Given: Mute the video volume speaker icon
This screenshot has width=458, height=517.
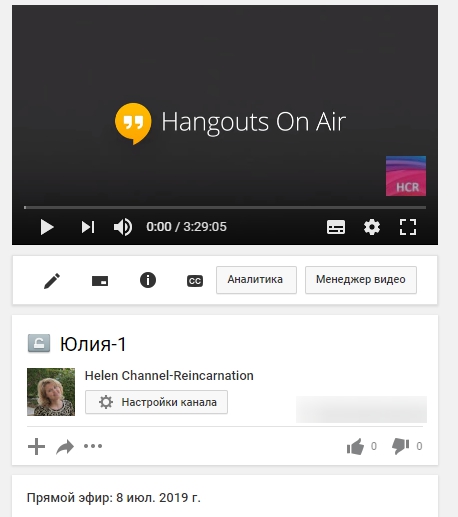Looking at the screenshot, I should tap(123, 227).
